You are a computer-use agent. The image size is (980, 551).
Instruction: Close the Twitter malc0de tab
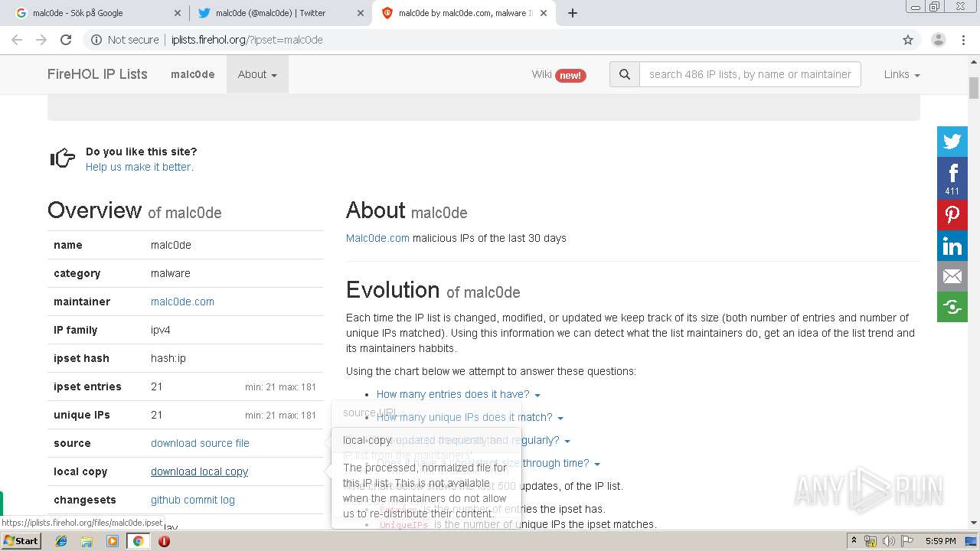(360, 13)
